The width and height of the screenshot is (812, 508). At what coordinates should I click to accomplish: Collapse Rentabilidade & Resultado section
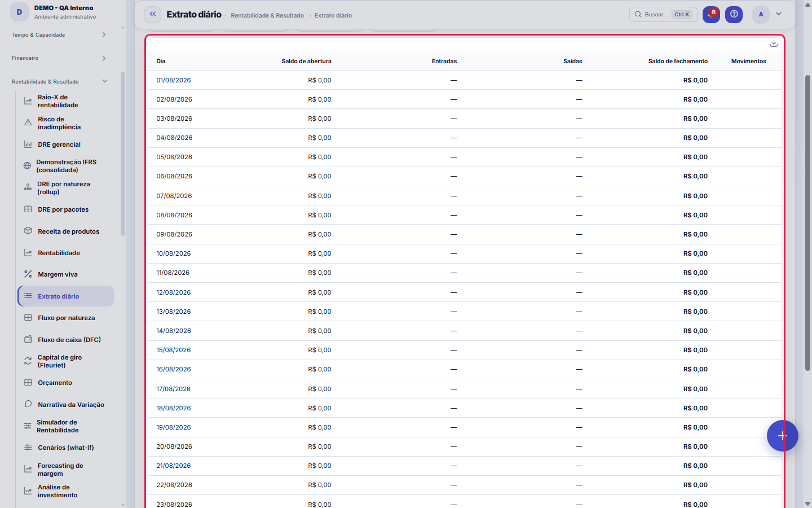coord(59,81)
